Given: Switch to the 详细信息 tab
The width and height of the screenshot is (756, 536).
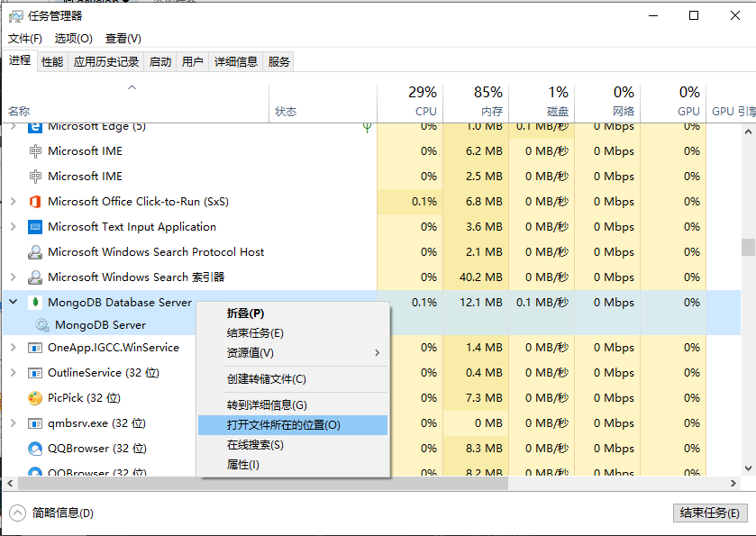Looking at the screenshot, I should coord(236,61).
